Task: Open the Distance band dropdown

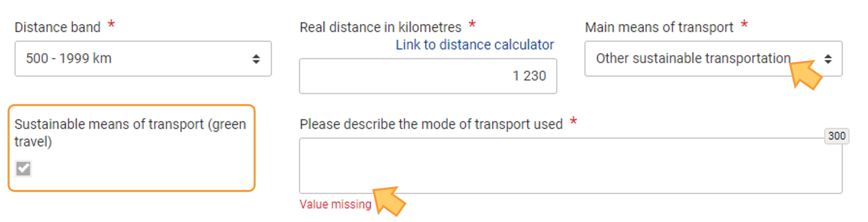Action: coord(143,59)
